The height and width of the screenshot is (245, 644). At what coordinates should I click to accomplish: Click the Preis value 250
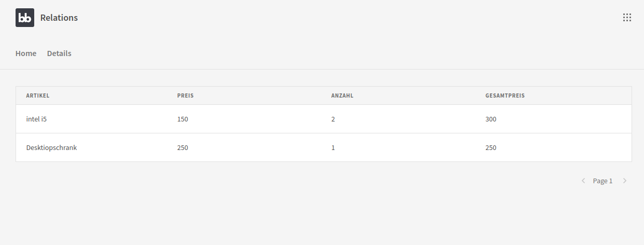coord(183,148)
